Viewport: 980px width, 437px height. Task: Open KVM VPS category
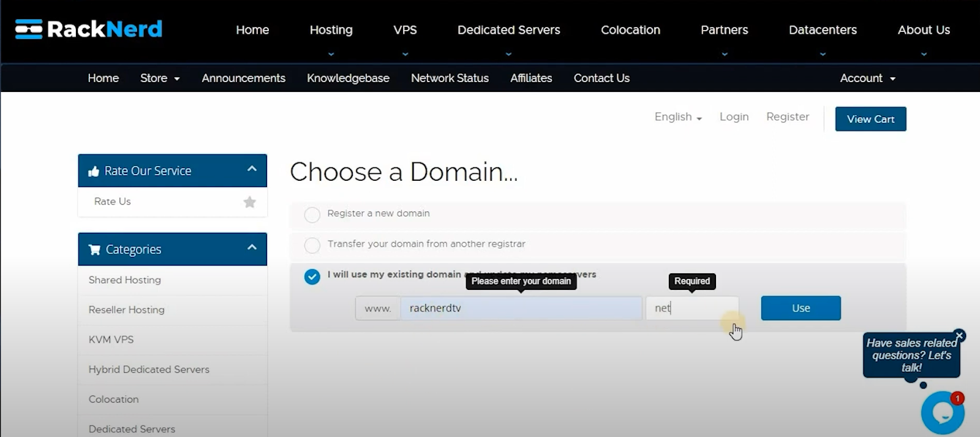pos(111,339)
